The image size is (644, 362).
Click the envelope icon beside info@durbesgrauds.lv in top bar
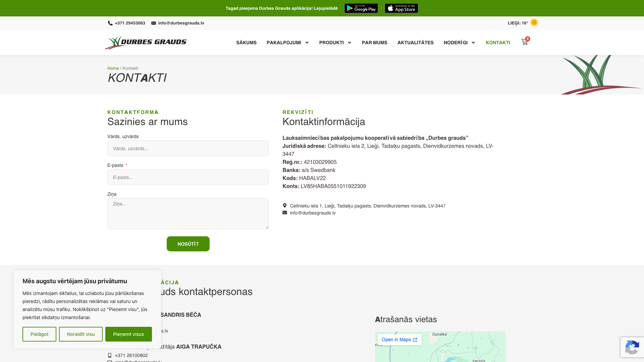[x=154, y=23]
